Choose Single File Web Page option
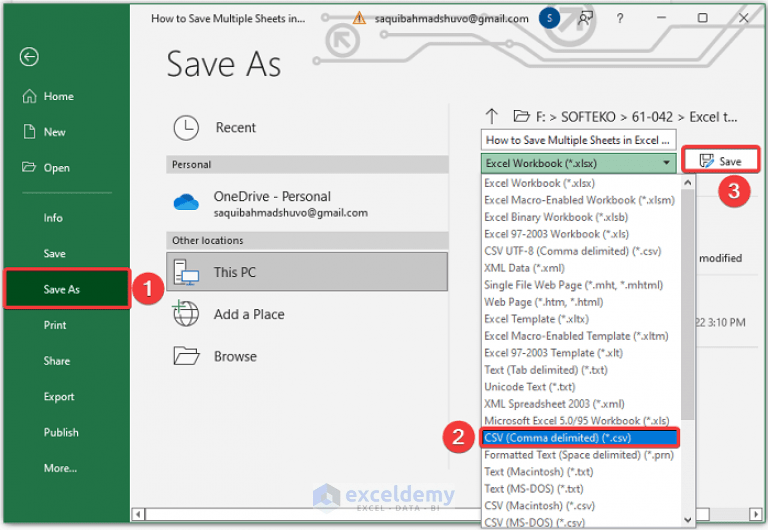This screenshot has height=530, width=768. point(581,285)
